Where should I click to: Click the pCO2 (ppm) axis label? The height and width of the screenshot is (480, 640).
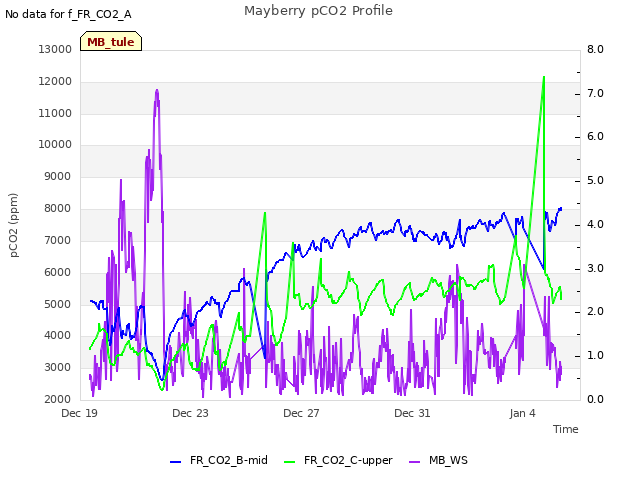13,225
